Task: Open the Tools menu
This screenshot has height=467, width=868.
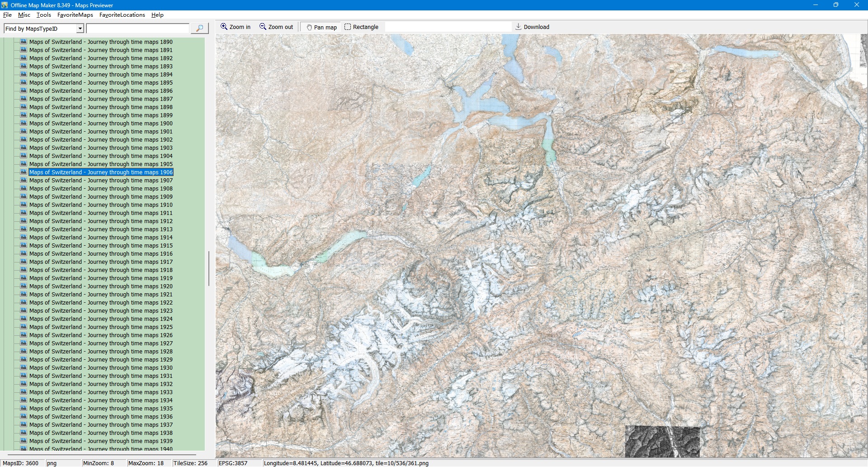Action: tap(43, 15)
